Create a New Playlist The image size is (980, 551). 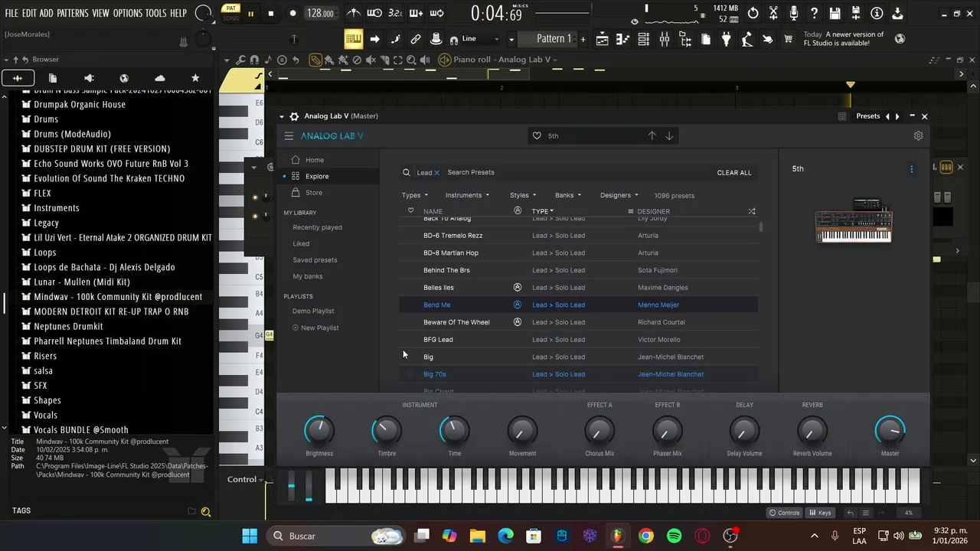(x=315, y=328)
